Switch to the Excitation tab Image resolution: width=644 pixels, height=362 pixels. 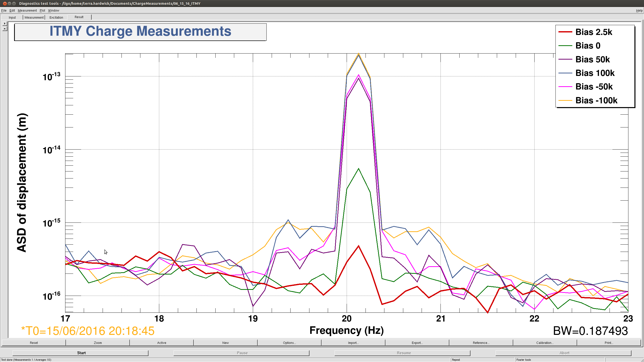point(56,17)
